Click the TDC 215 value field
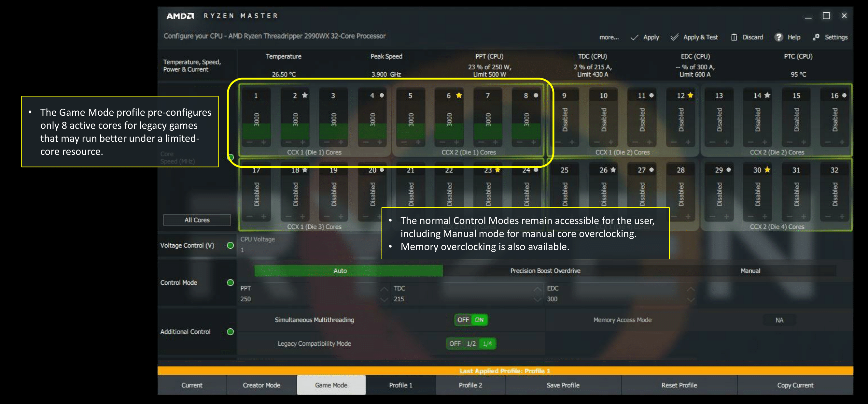This screenshot has width=868, height=404. coord(463,299)
